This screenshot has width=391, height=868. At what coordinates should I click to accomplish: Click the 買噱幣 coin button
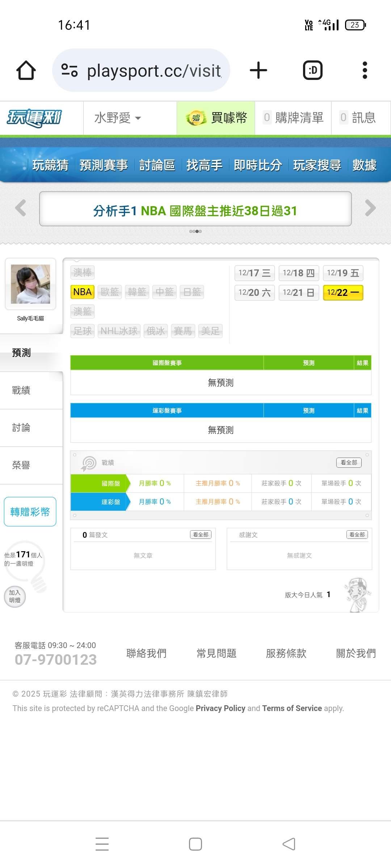point(216,118)
